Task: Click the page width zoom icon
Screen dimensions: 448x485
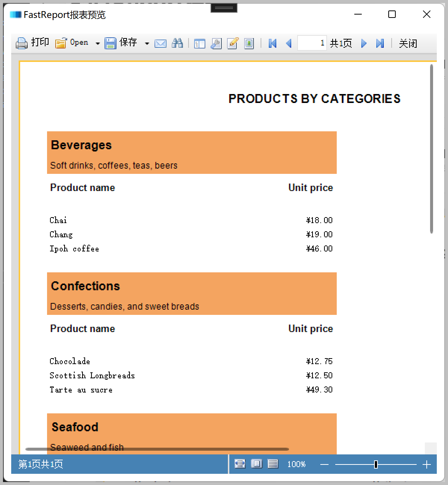Action: click(240, 464)
